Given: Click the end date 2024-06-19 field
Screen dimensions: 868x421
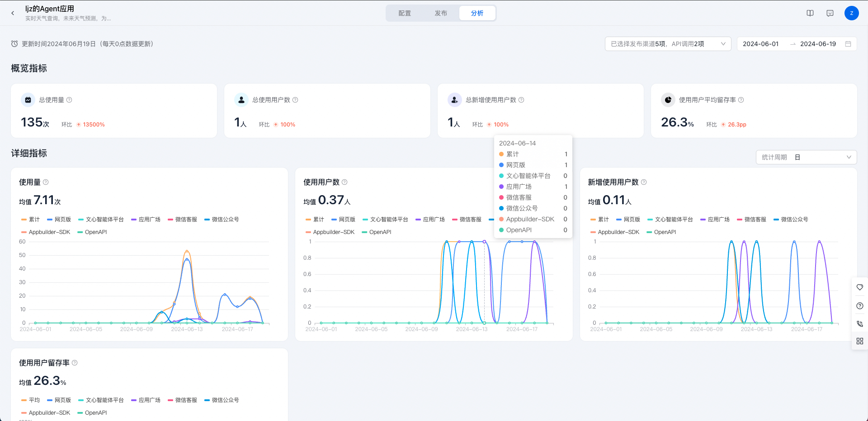Looking at the screenshot, I should 818,44.
